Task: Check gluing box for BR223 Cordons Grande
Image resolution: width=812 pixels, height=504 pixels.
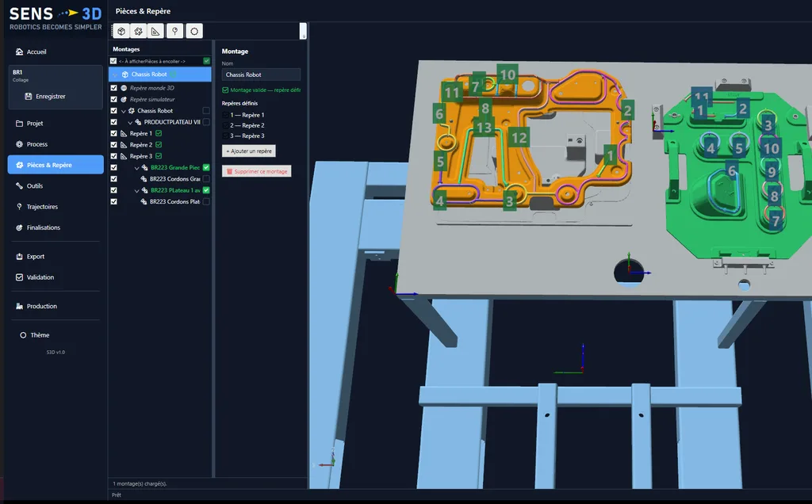Action: (x=206, y=179)
